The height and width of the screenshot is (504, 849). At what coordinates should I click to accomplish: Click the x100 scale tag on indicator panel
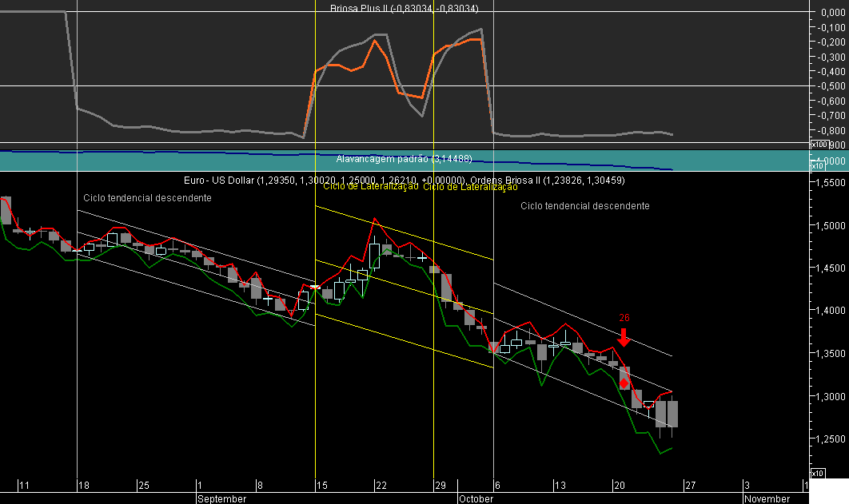click(819, 145)
